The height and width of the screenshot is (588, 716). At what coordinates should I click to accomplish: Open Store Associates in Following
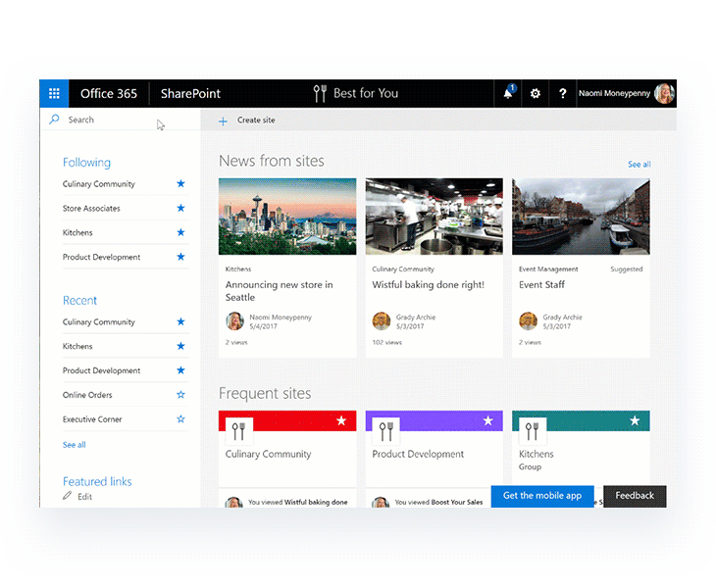[91, 209]
